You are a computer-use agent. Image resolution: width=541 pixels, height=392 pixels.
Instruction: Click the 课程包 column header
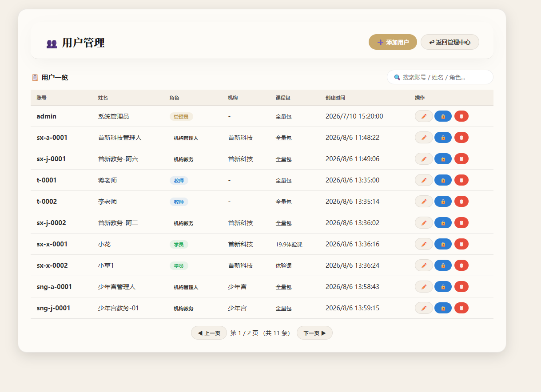[x=283, y=98]
